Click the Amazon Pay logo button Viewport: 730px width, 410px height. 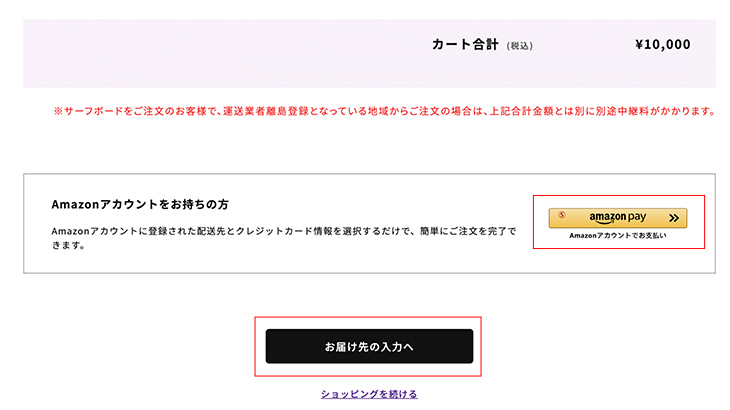coord(618,218)
